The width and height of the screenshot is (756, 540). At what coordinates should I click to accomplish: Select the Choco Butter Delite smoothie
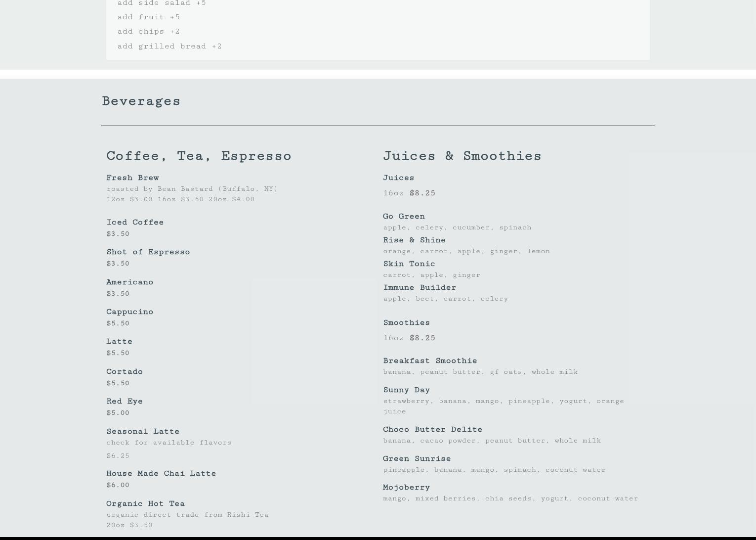coord(432,430)
